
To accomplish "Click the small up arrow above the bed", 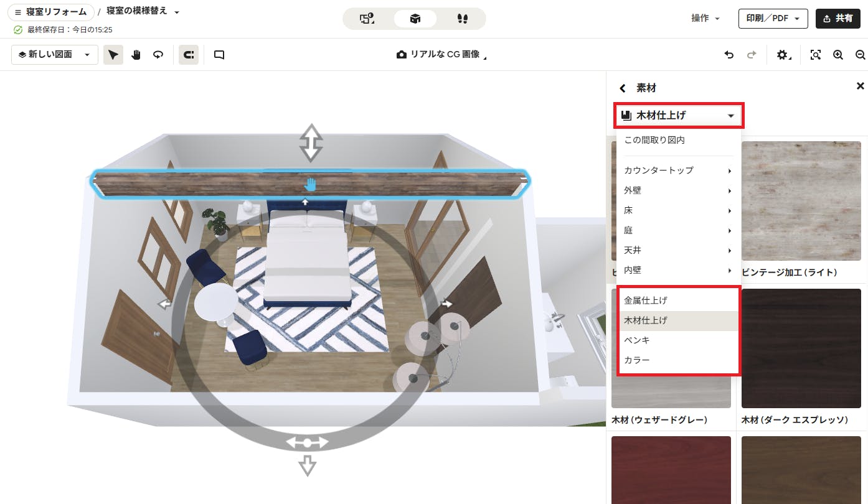I will (x=304, y=202).
